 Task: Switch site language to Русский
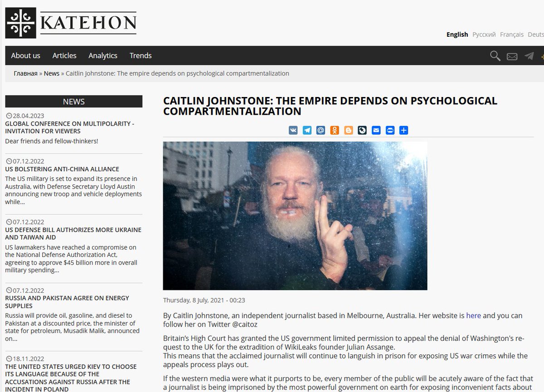[484, 34]
